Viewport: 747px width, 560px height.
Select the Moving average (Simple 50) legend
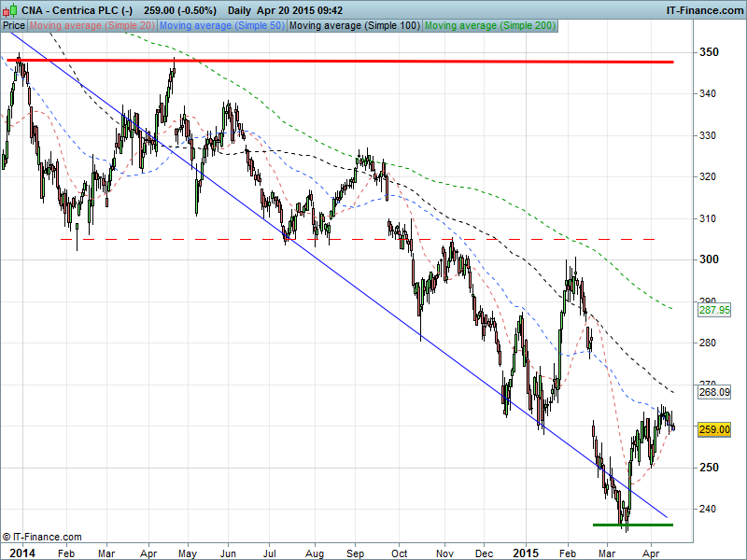pyautogui.click(x=221, y=26)
